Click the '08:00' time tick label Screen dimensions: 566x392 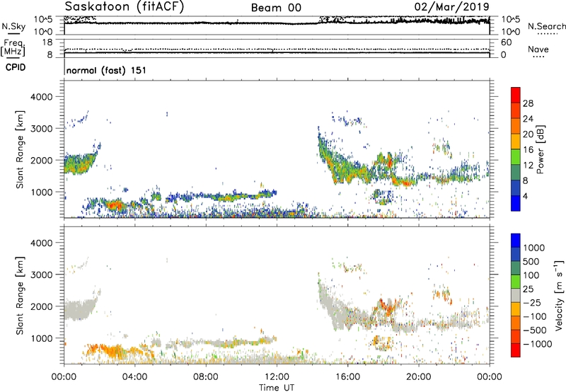click(x=206, y=377)
